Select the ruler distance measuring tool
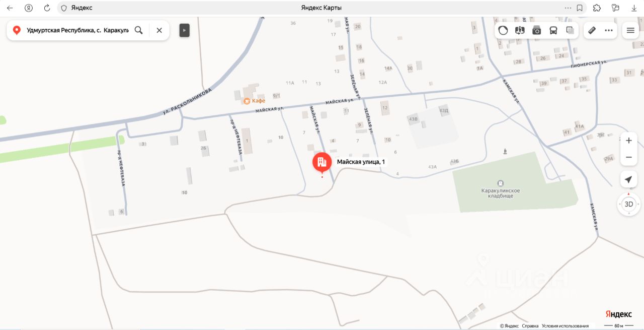 pos(592,30)
